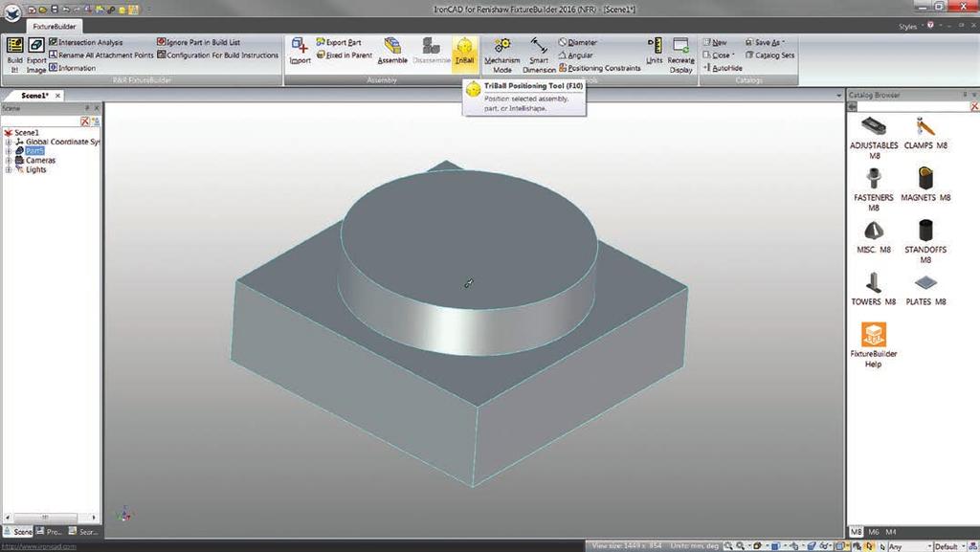The image size is (980, 552).
Task: Open the www.ironcad.com link
Action: click(x=39, y=546)
